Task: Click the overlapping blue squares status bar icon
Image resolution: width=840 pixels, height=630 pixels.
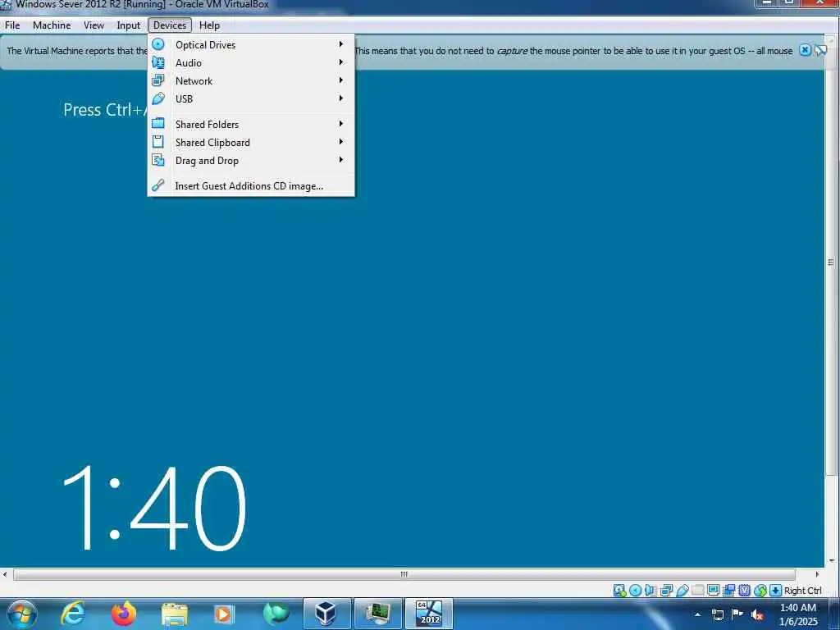Action: (728, 591)
